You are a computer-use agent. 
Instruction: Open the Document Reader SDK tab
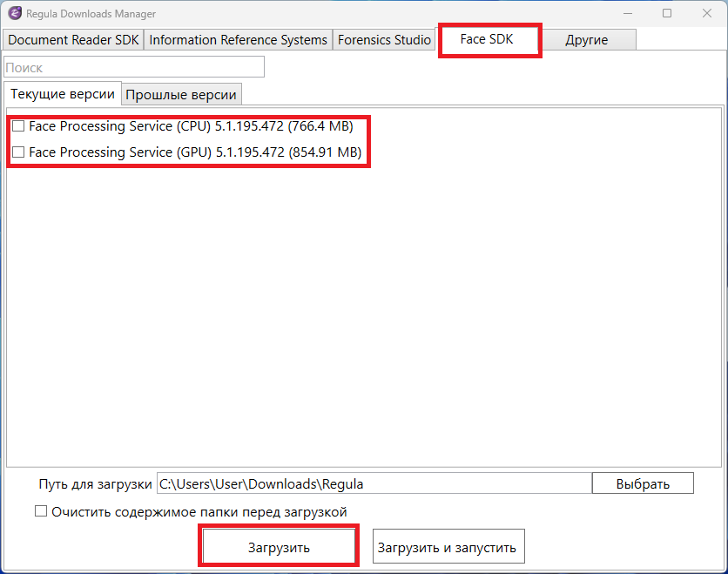[73, 40]
